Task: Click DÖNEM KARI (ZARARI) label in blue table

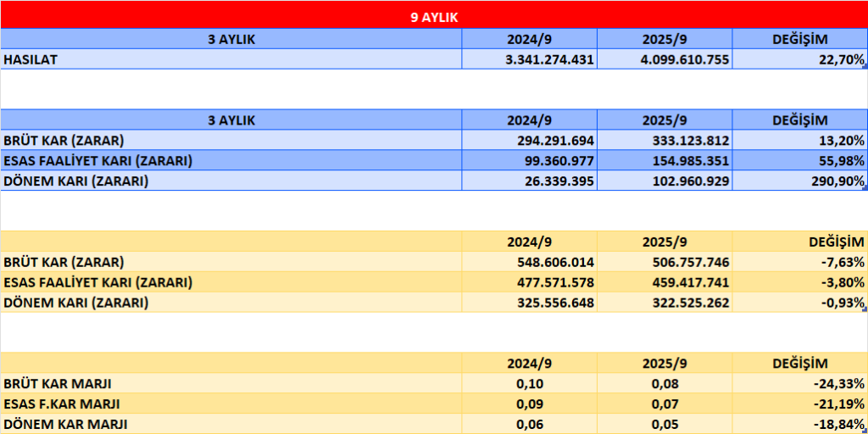Action: pyautogui.click(x=75, y=181)
